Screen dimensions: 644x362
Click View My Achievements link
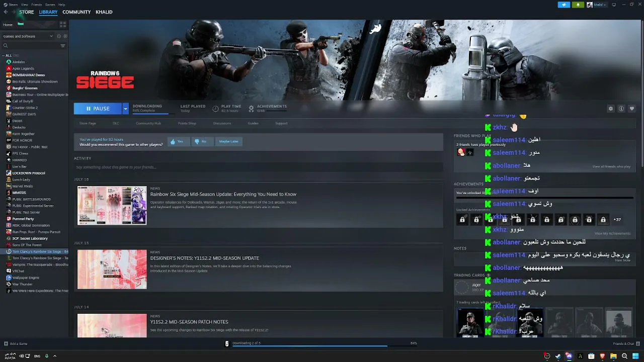[x=612, y=234]
